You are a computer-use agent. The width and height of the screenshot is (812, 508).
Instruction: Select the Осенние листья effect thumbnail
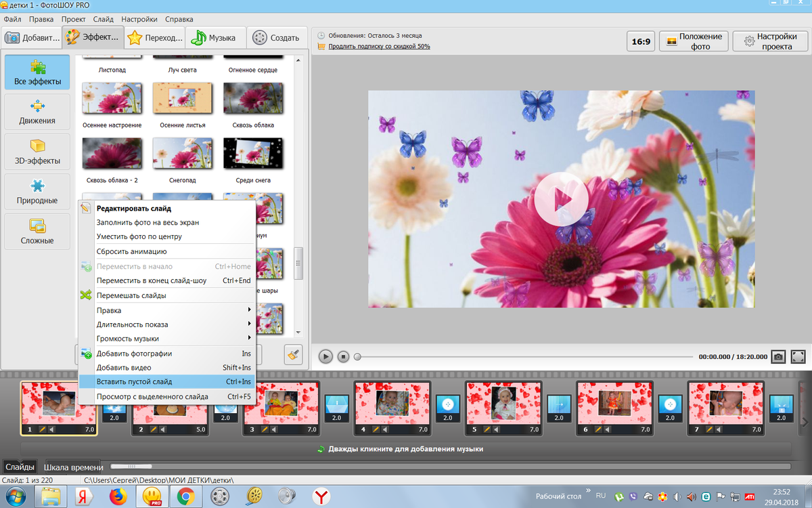coord(183,99)
